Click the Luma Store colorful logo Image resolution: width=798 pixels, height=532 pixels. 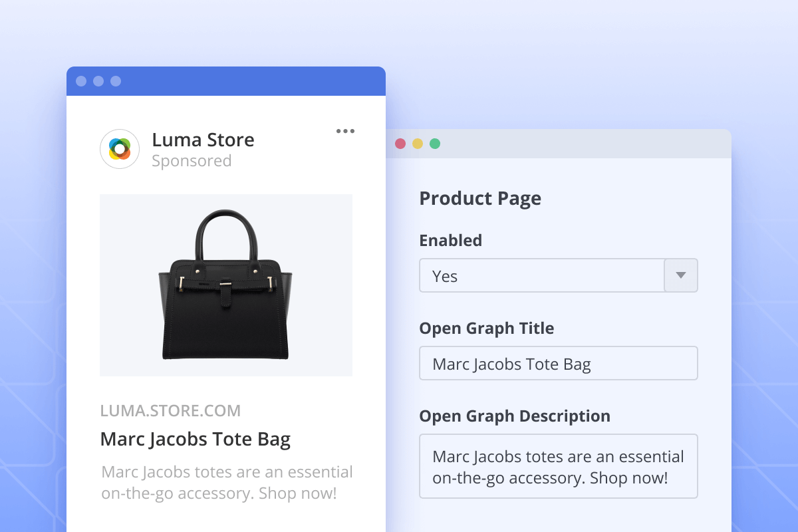(x=120, y=149)
